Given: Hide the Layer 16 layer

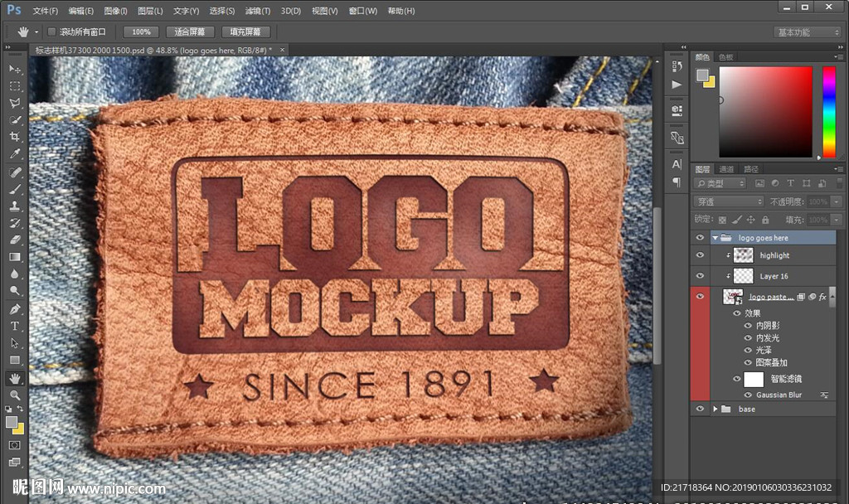Looking at the screenshot, I should coord(701,276).
